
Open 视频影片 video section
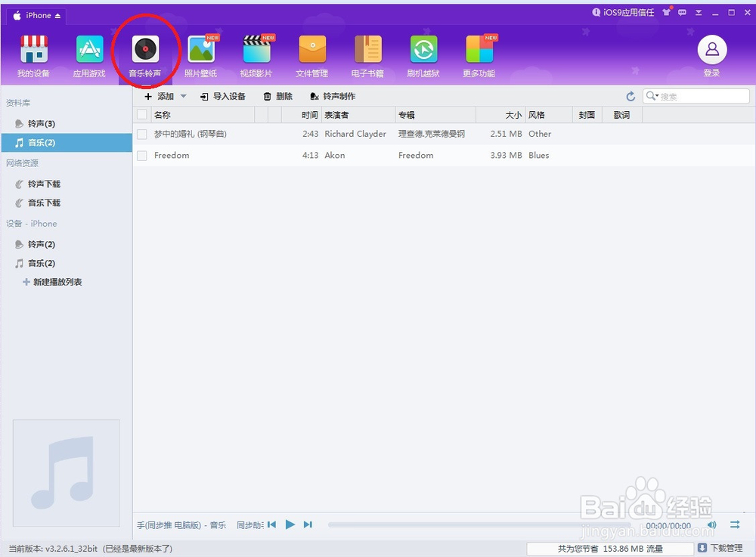point(256,55)
